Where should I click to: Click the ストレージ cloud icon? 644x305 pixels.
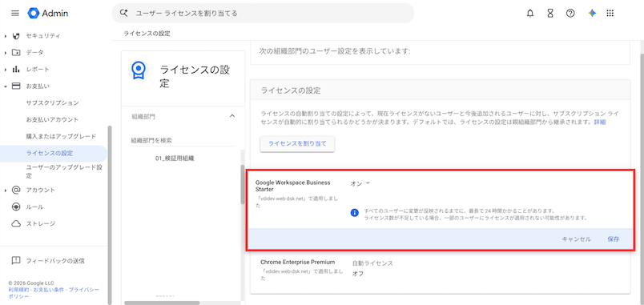coord(16,223)
